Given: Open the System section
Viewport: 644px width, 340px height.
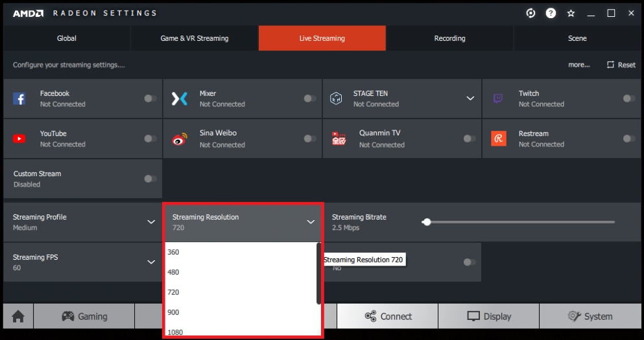Looking at the screenshot, I should (x=590, y=316).
